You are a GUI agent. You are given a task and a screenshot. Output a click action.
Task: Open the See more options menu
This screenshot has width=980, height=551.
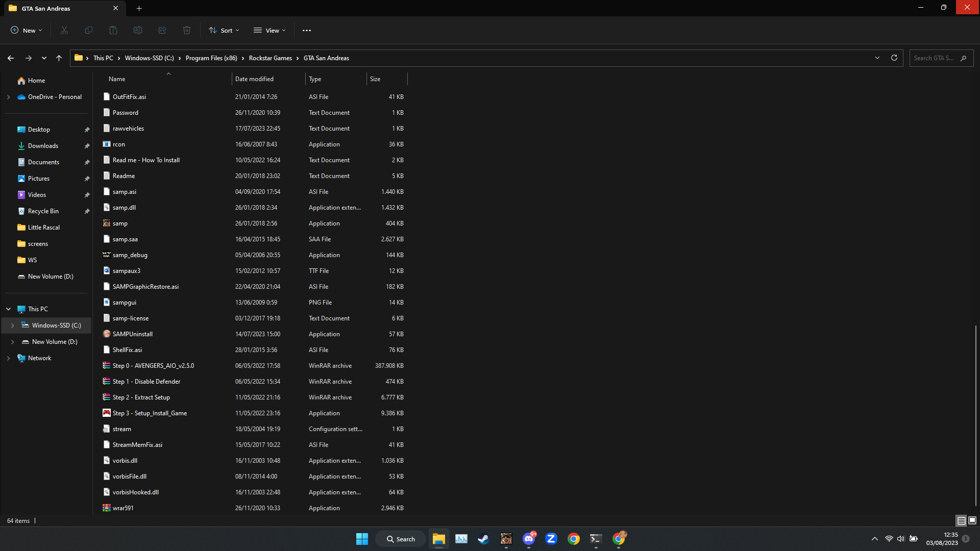pyautogui.click(x=307, y=31)
